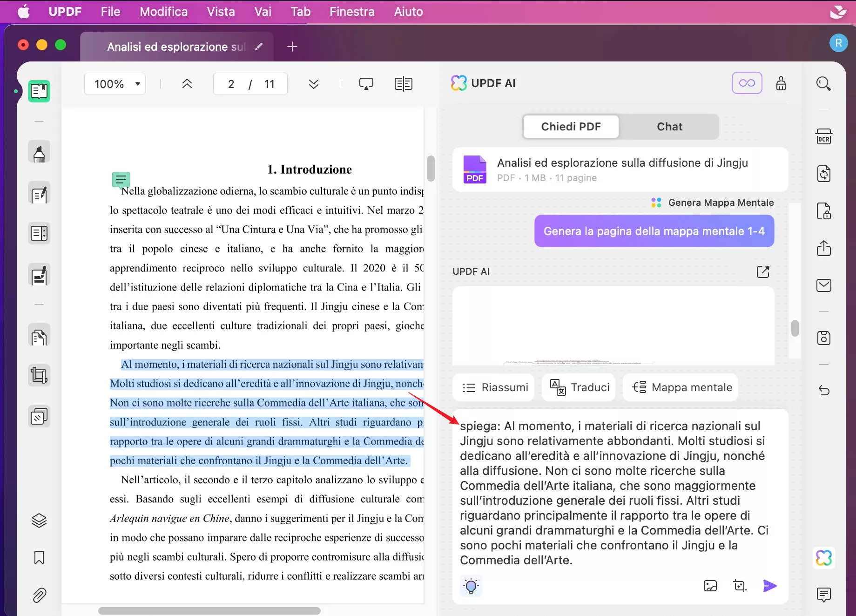Image resolution: width=856 pixels, height=616 pixels.
Task: Open the Batch/Watermark tools icon
Action: 39,416
